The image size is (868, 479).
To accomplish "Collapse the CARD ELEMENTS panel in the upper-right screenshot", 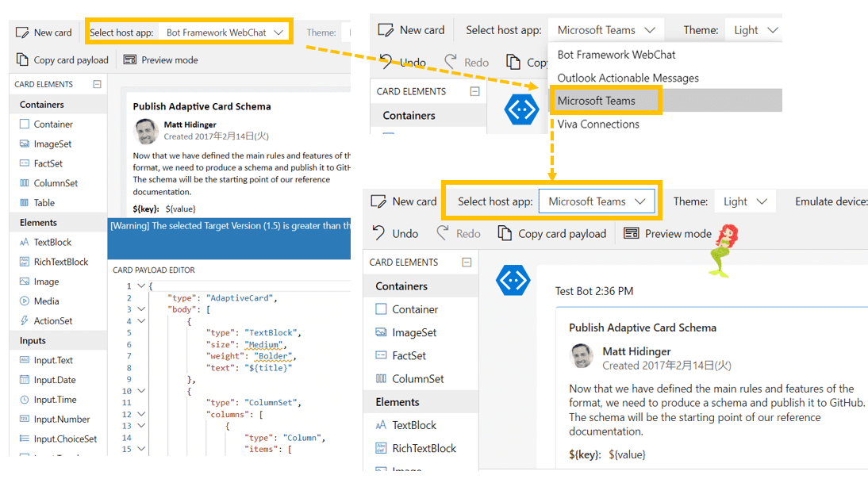I will [474, 91].
